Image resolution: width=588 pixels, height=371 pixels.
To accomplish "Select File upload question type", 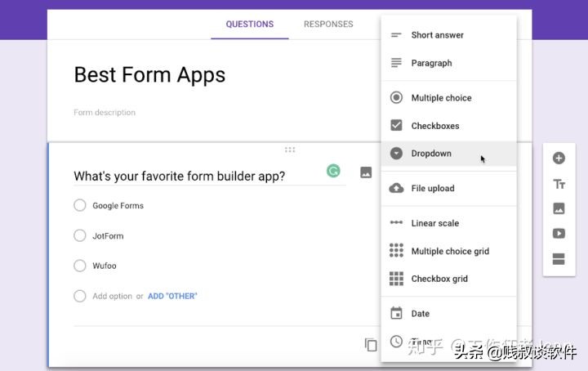I will tap(448, 188).
